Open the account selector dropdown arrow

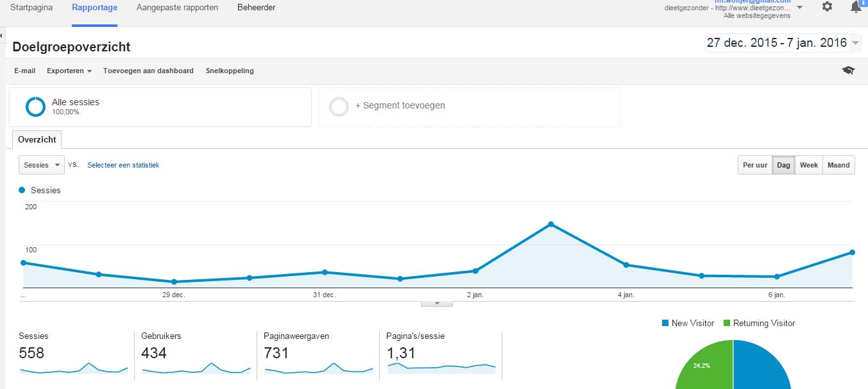[799, 8]
